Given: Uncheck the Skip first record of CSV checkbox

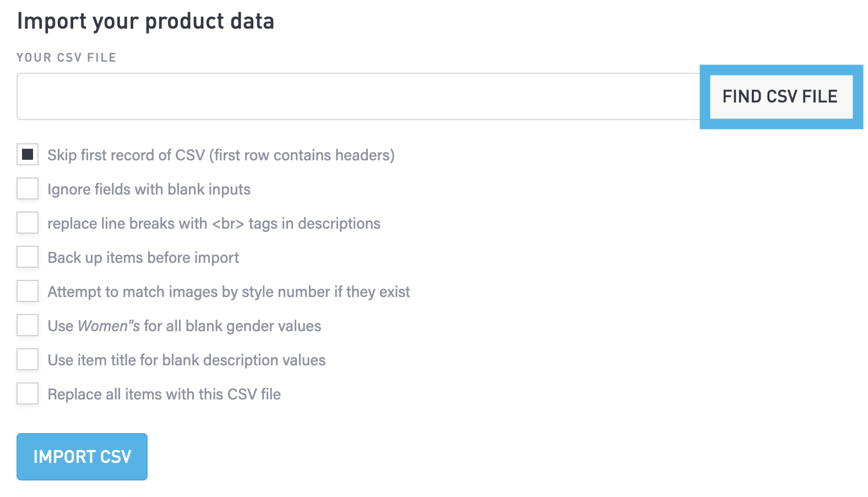Looking at the screenshot, I should pyautogui.click(x=28, y=155).
